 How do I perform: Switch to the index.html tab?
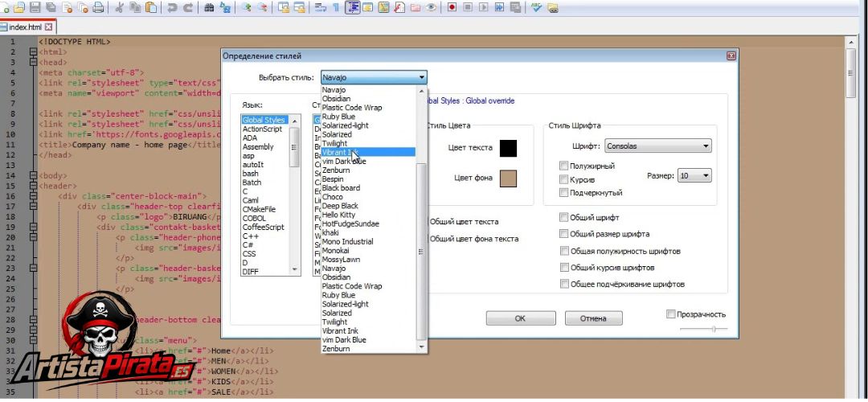point(26,27)
